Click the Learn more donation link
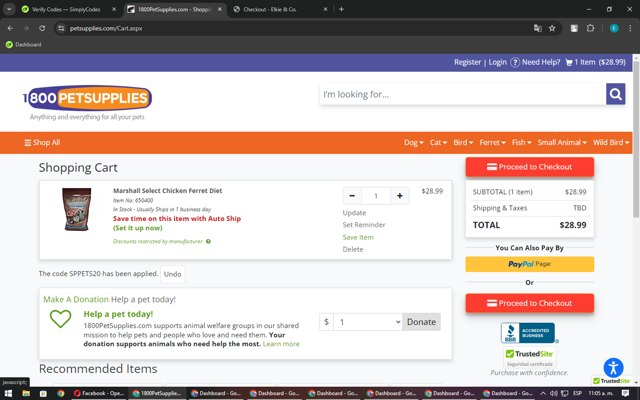 point(281,344)
